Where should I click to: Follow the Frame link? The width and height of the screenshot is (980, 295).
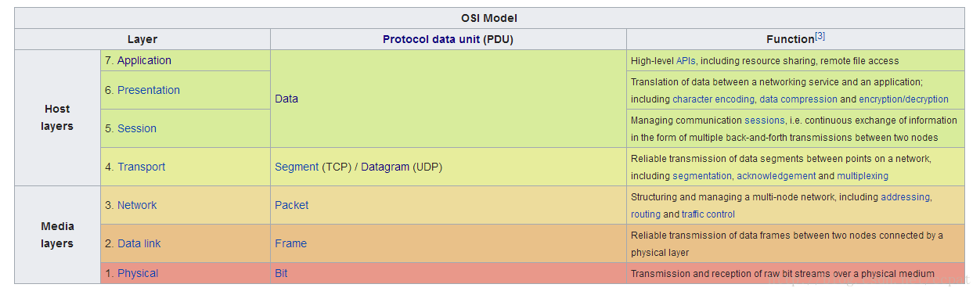(290, 243)
